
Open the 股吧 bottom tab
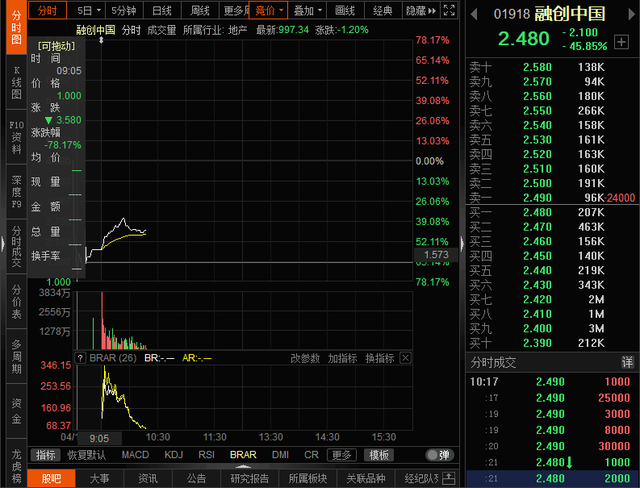point(51,478)
